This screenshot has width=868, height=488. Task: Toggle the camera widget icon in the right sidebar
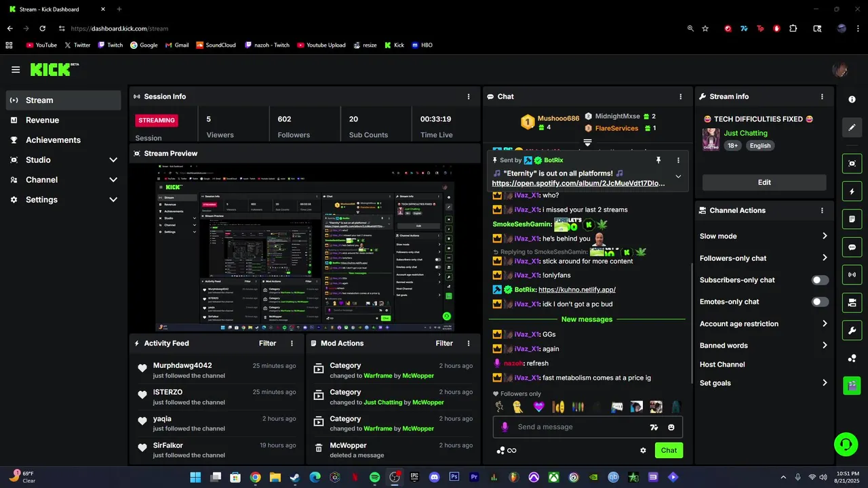pyautogui.click(x=852, y=302)
